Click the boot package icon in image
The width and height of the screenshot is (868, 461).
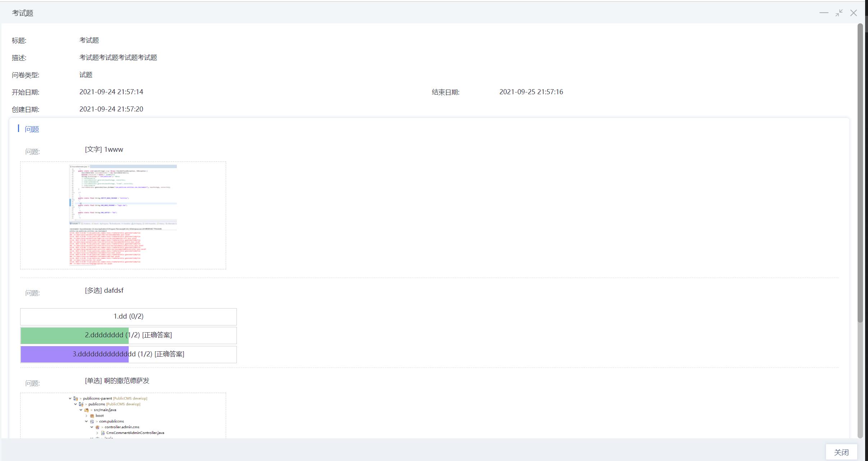pos(92,416)
